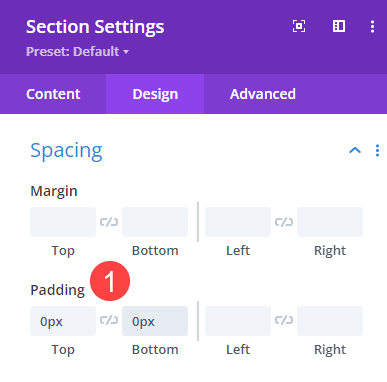Image resolution: width=387 pixels, height=382 pixels.
Task: Click the expand modal fullscreen icon
Action: coord(299,26)
